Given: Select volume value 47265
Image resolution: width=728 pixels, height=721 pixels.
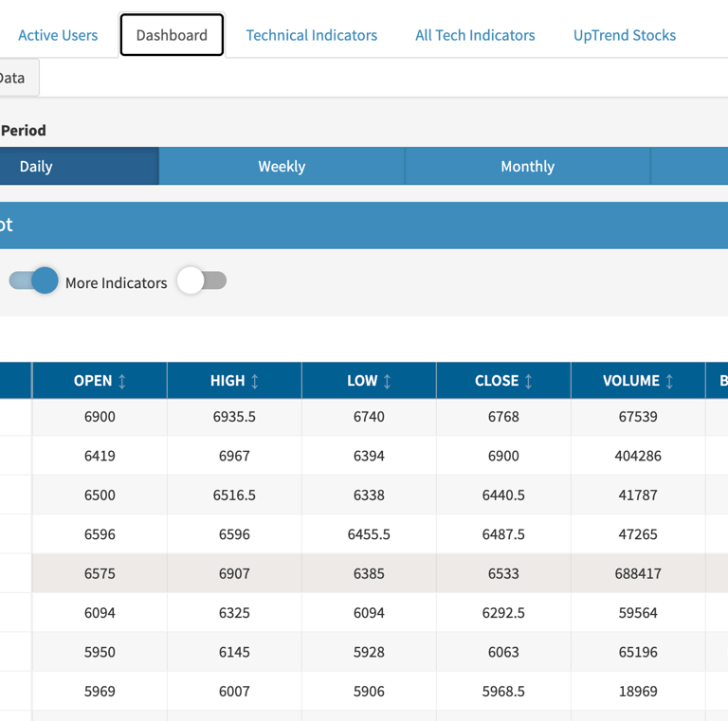Looking at the screenshot, I should pyautogui.click(x=638, y=534).
